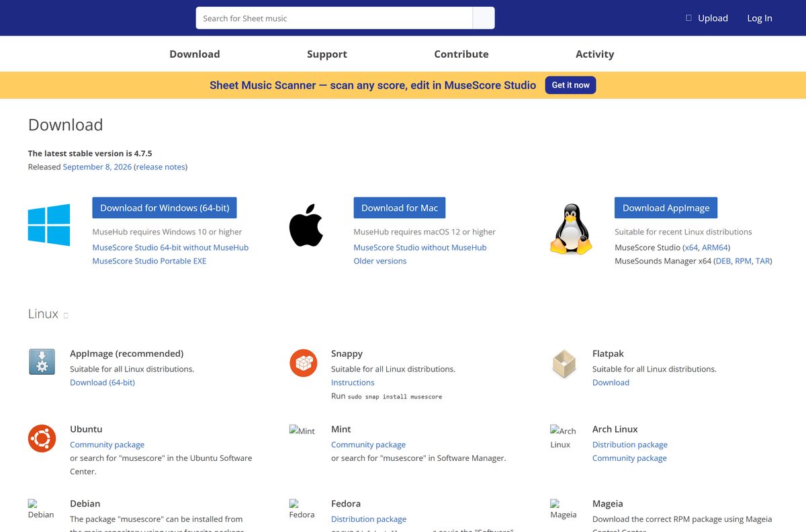Click the DEB package link

pyautogui.click(x=723, y=261)
